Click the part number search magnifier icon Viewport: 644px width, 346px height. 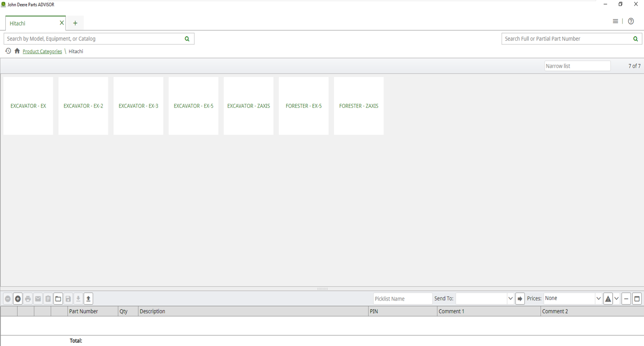click(x=636, y=39)
